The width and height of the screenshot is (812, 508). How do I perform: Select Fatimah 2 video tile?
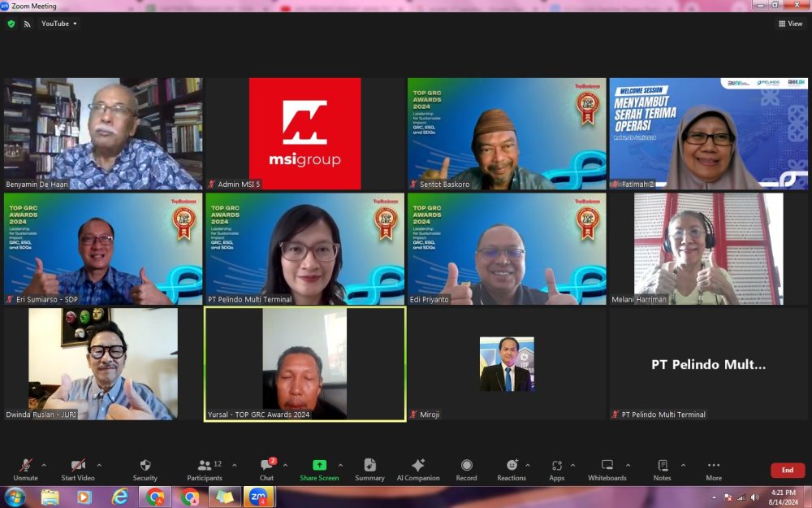tap(709, 134)
